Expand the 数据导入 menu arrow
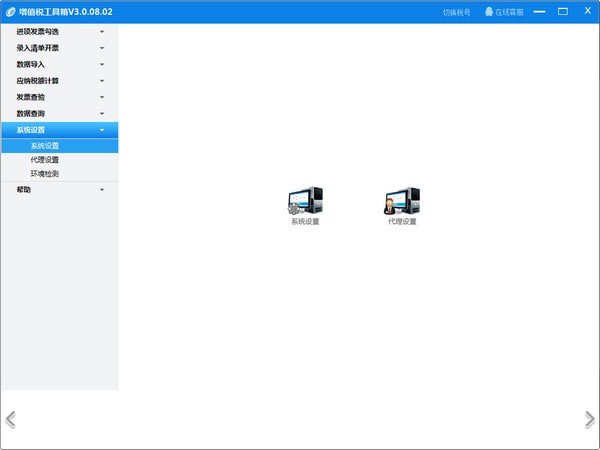This screenshot has height=450, width=600. [x=102, y=65]
